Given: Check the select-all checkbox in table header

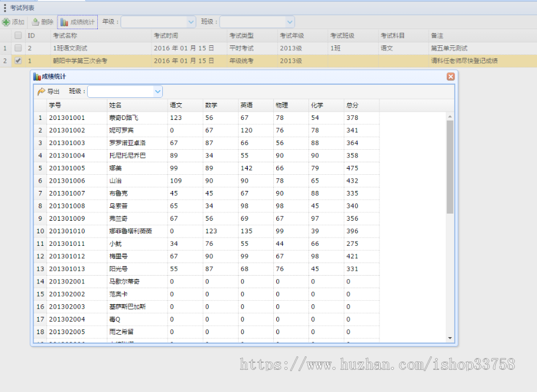Looking at the screenshot, I should (x=17, y=35).
